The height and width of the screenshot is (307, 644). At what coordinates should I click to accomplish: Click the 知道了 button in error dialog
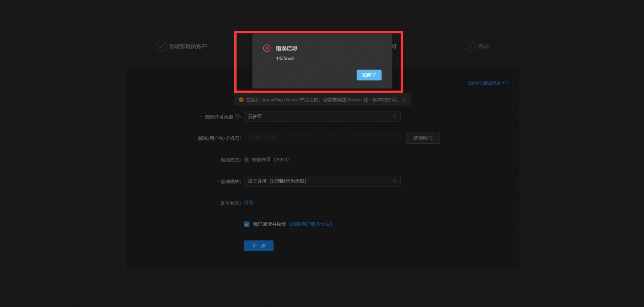click(369, 75)
